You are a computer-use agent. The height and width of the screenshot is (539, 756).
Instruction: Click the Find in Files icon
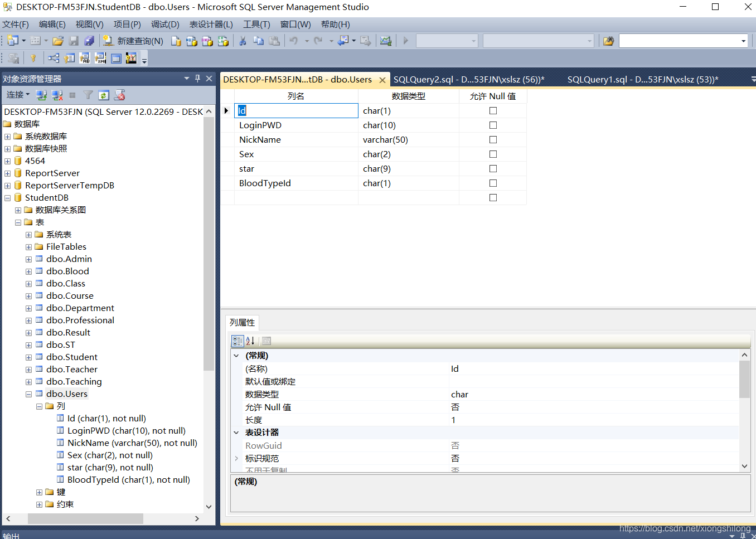[608, 41]
